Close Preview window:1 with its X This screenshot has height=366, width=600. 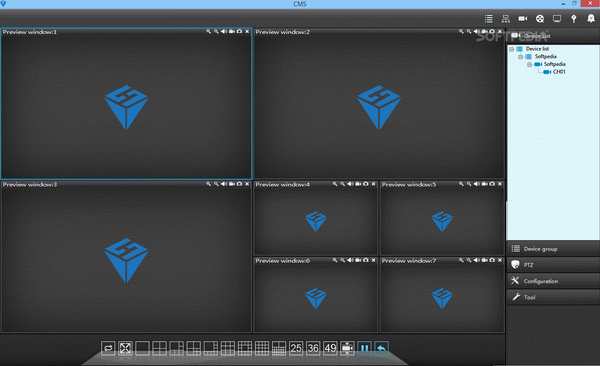click(x=247, y=31)
